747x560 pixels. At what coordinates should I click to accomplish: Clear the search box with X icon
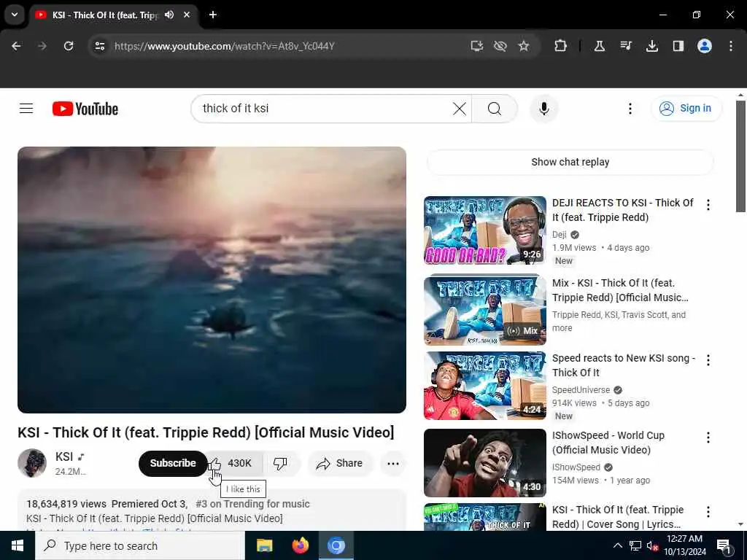click(460, 109)
